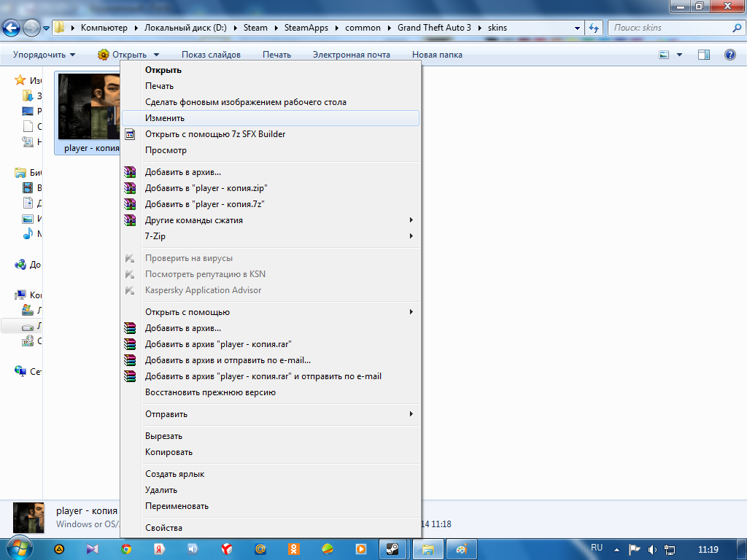Screen dimensions: 747x560
Task: Click Grand Theft Auto 3 in address path
Action: 434,28
